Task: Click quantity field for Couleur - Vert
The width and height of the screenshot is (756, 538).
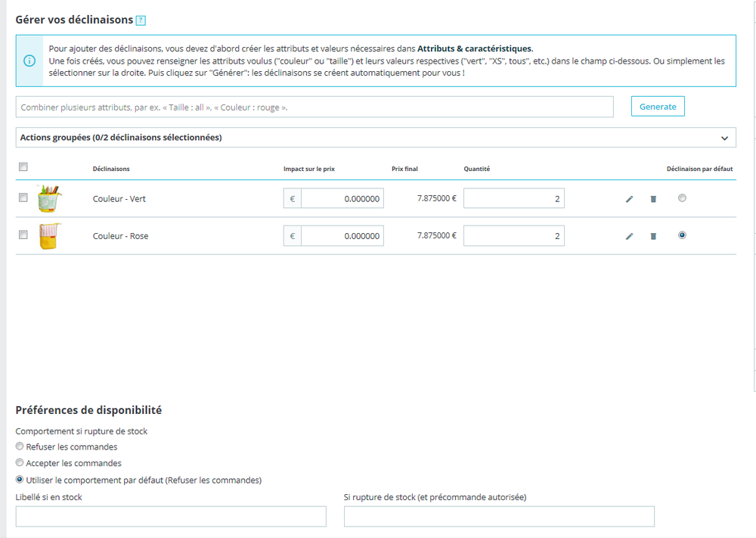Action: coord(514,198)
